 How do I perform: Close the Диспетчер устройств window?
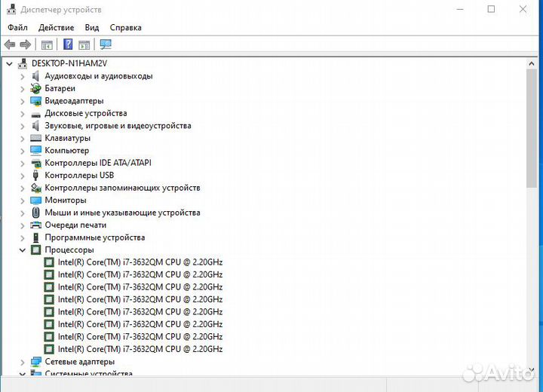(x=523, y=9)
